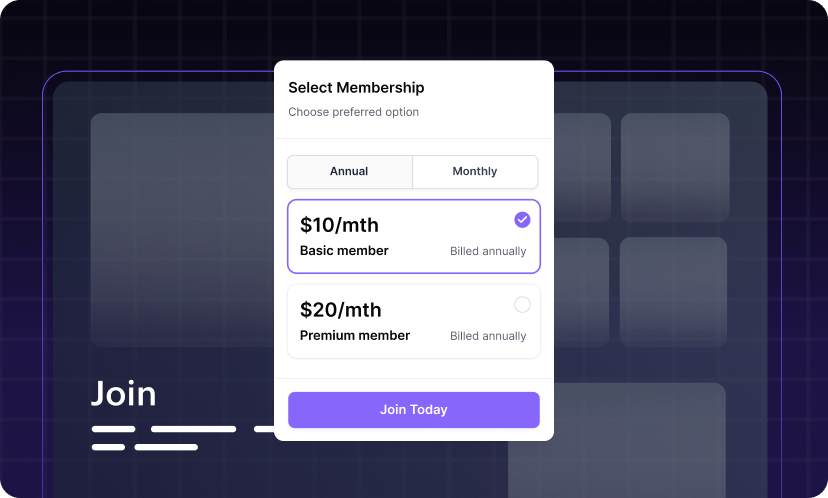Click the first white placeholder line under Join
The image size is (828, 498).
[113, 429]
